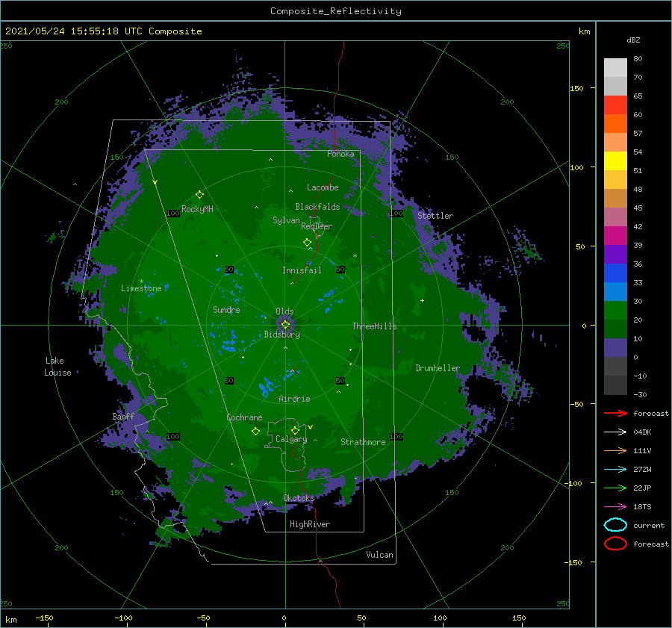Click the cyan current ellipse icon
This screenshot has width=672, height=628.
click(x=615, y=525)
